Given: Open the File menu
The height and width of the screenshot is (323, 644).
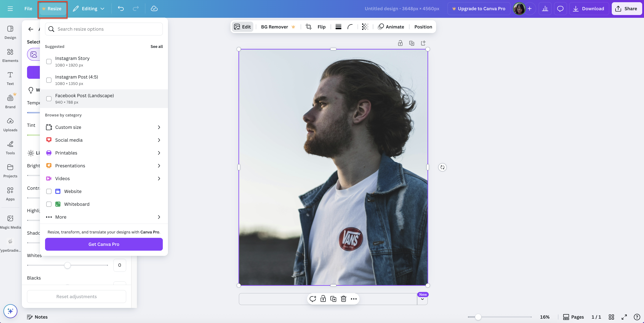Looking at the screenshot, I should (28, 8).
